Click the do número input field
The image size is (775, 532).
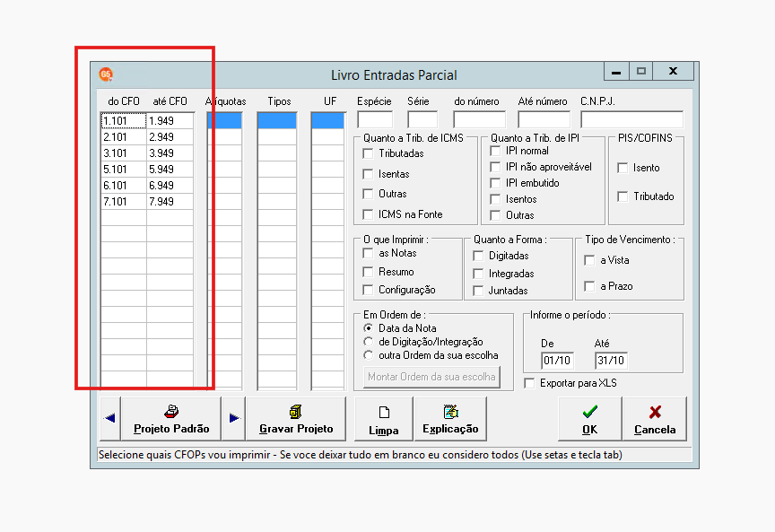pyautogui.click(x=479, y=119)
